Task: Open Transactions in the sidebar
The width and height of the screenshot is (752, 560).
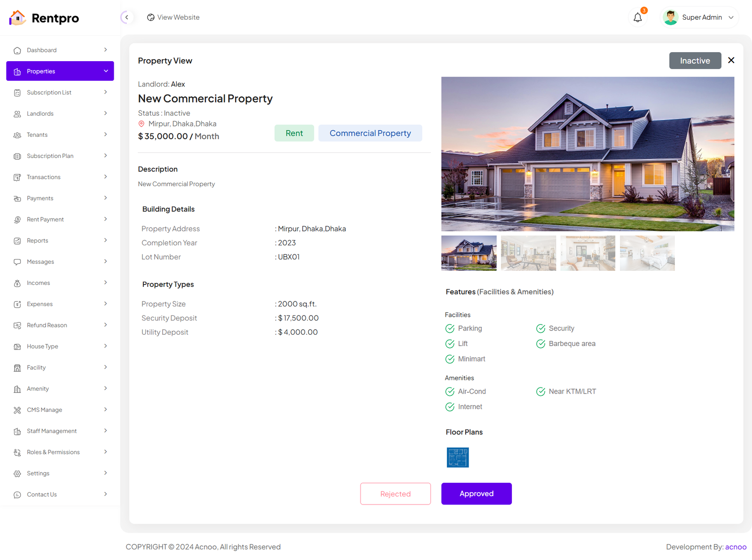Action: pos(44,177)
